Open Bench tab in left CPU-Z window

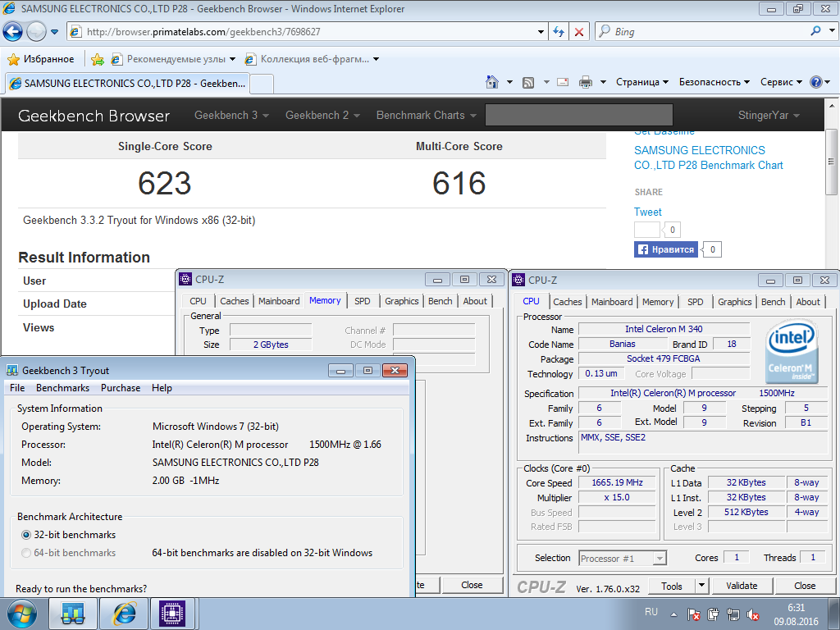click(x=441, y=301)
